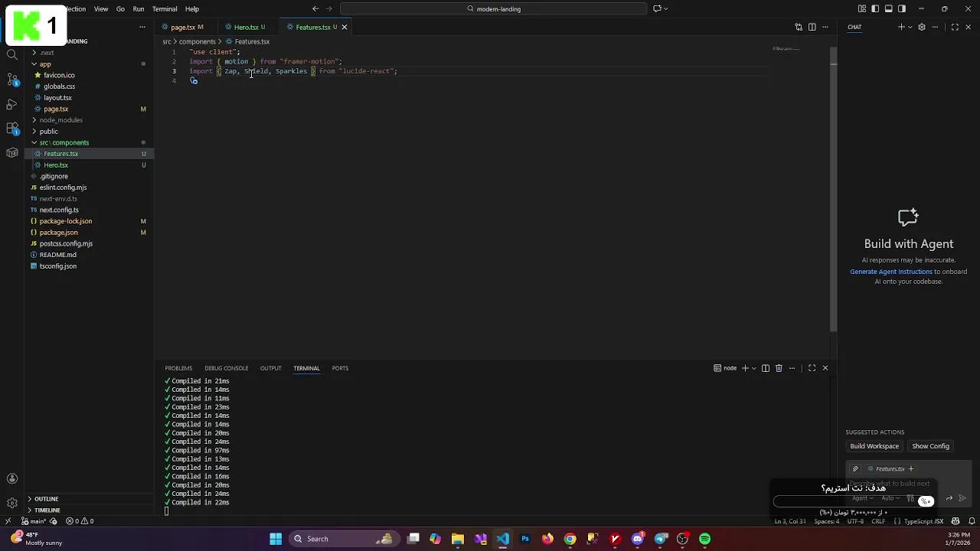The width and height of the screenshot is (980, 551).
Task: Open the Extensions view
Action: pyautogui.click(x=12, y=128)
